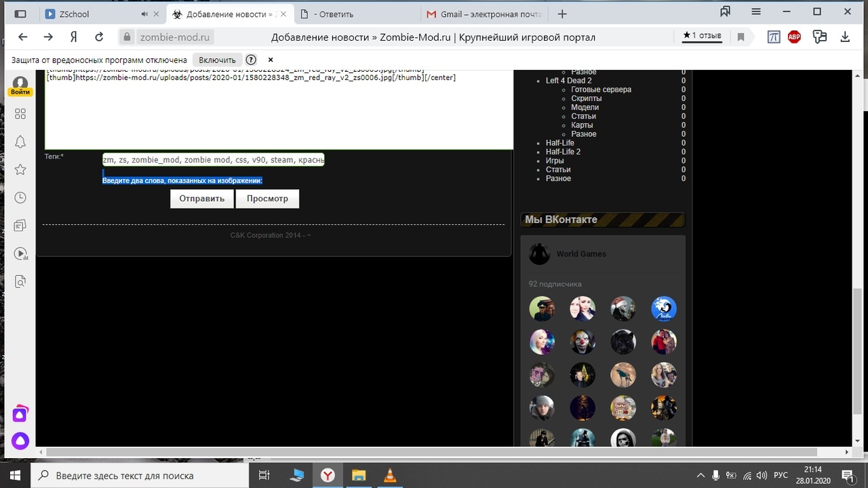Open the page search icon in sidebar

pyautogui.click(x=20, y=281)
